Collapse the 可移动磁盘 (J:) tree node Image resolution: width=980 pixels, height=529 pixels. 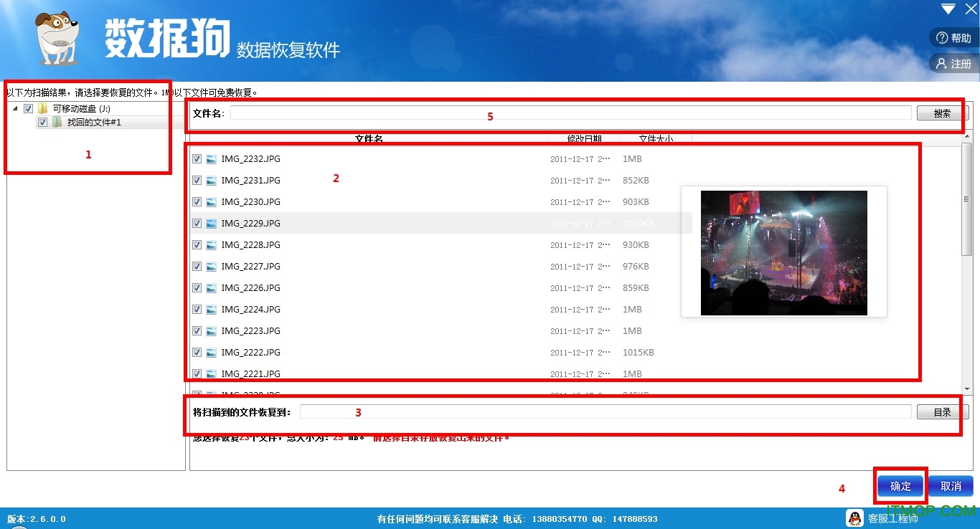click(x=16, y=108)
